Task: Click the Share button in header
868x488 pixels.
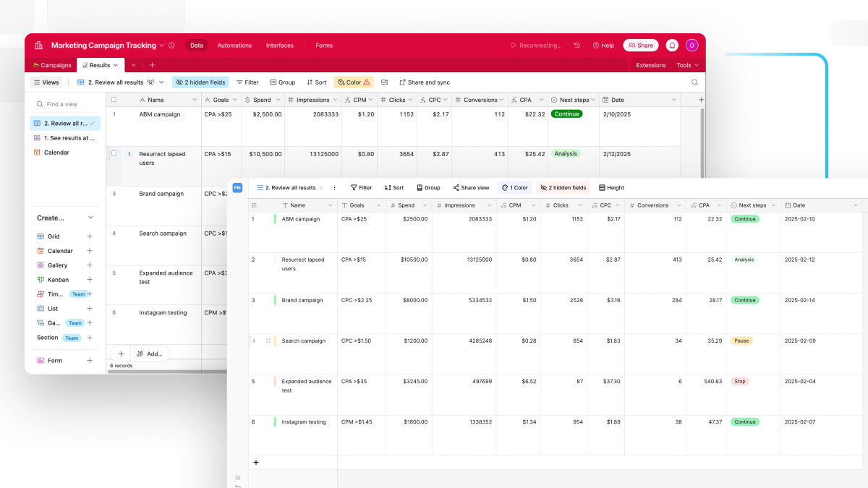Action: coord(641,45)
